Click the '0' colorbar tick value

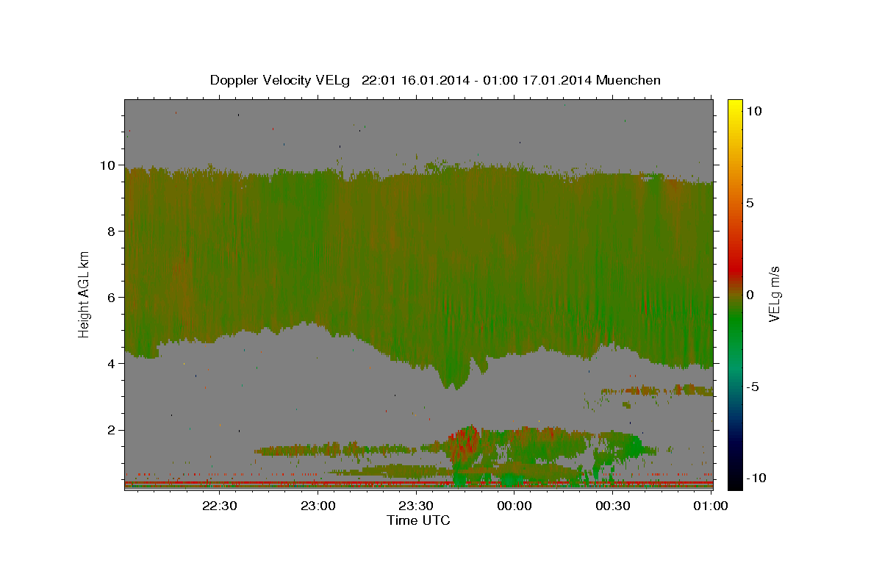pos(750,295)
